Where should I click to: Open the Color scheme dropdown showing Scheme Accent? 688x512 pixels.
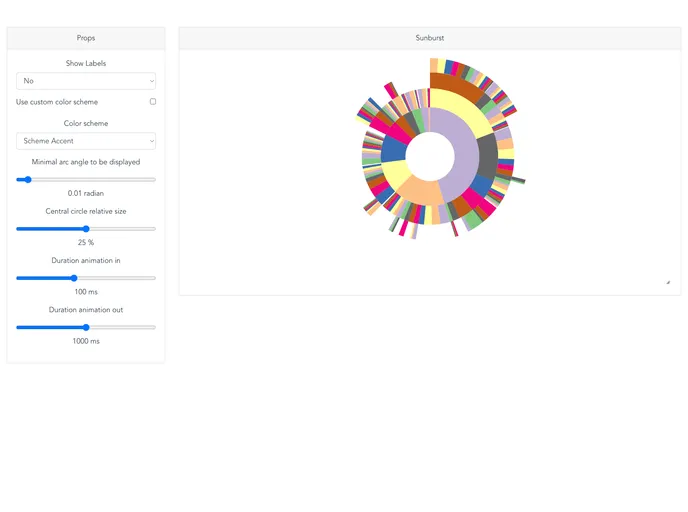coord(86,141)
